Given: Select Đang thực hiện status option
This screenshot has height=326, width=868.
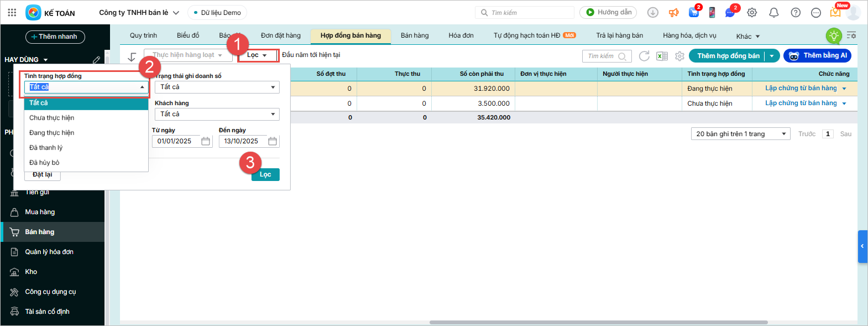Looking at the screenshot, I should click(52, 133).
